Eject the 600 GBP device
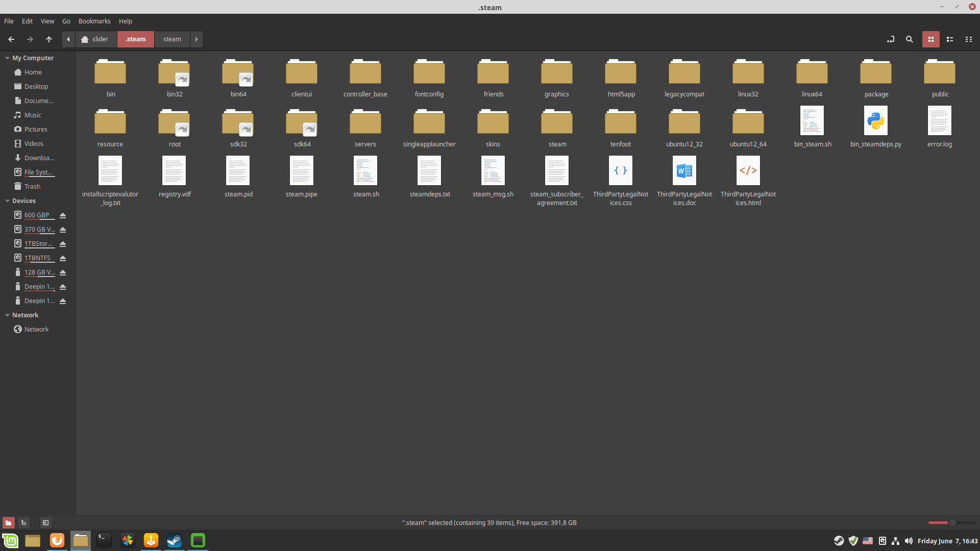 coord(63,215)
